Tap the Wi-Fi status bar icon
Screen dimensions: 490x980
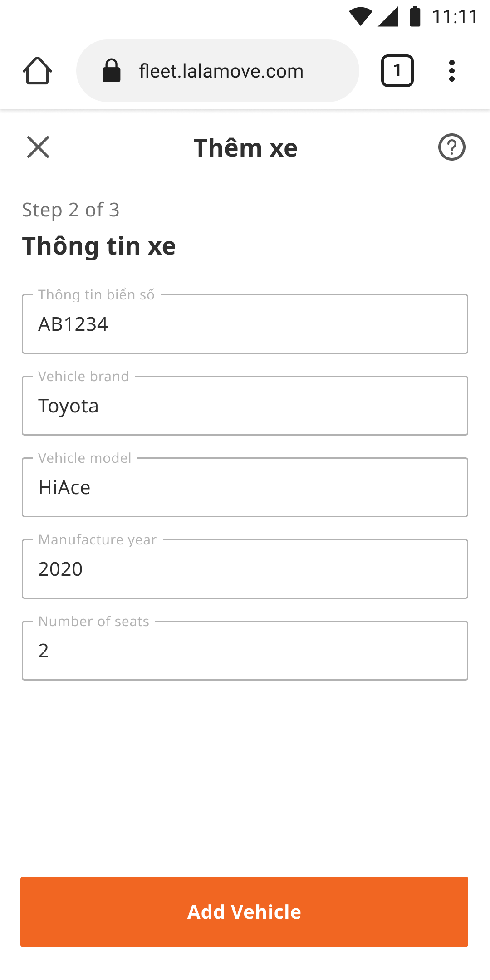tap(361, 17)
